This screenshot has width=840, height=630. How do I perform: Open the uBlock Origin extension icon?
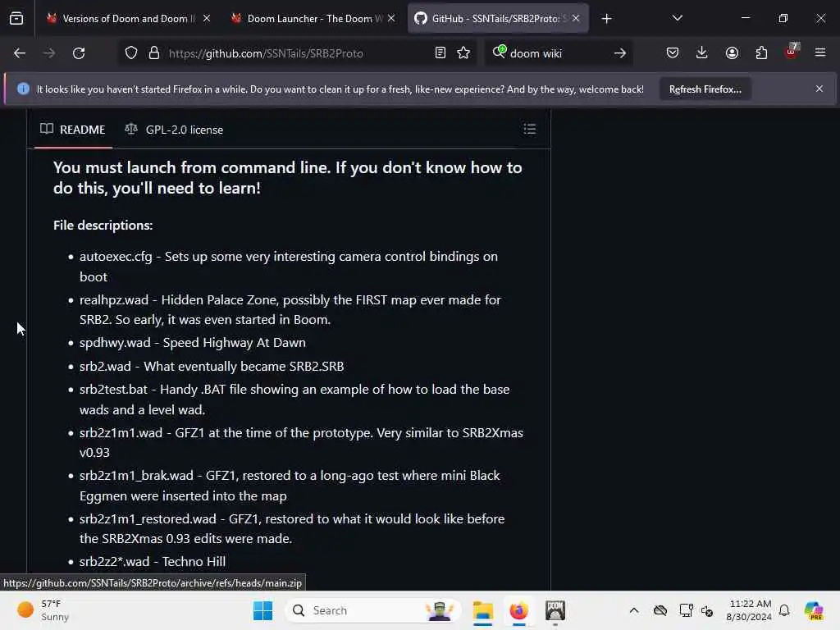792,52
